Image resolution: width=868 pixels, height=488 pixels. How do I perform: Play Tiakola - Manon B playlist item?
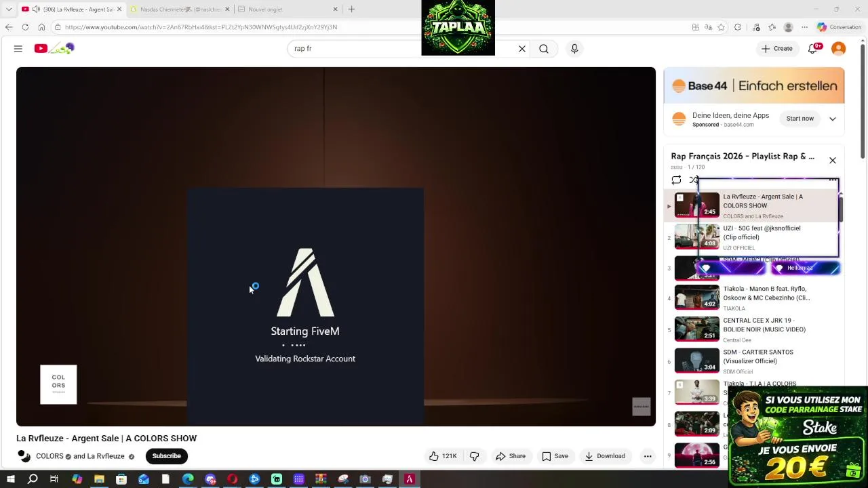[x=753, y=298]
